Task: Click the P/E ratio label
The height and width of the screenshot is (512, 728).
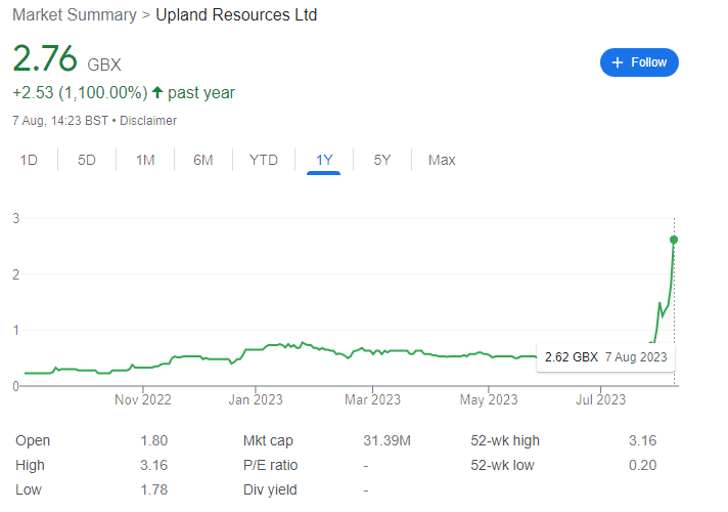Action: coord(270,465)
